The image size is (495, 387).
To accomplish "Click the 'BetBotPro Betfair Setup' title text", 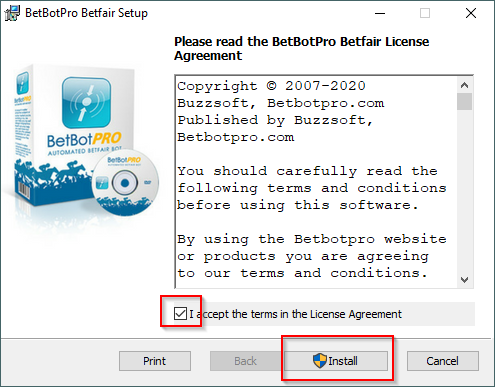I will [x=86, y=13].
